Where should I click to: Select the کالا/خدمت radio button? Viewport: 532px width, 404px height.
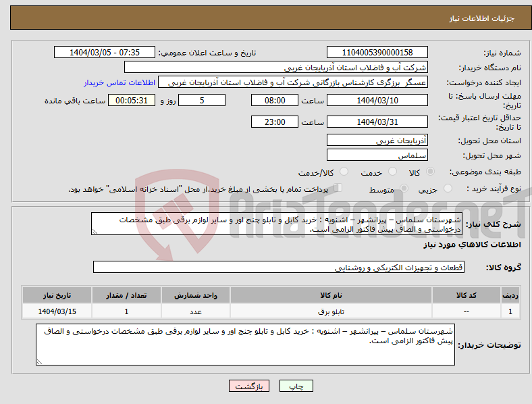pos(344,172)
